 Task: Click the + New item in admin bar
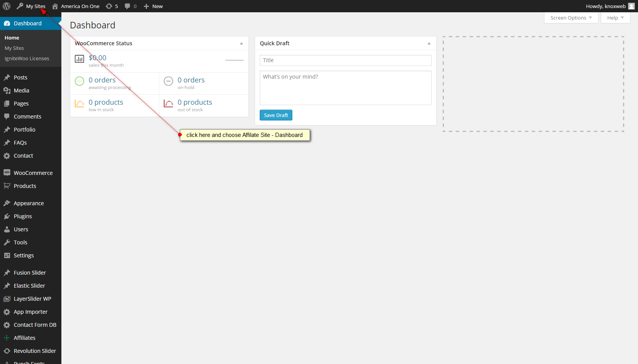pos(153,6)
